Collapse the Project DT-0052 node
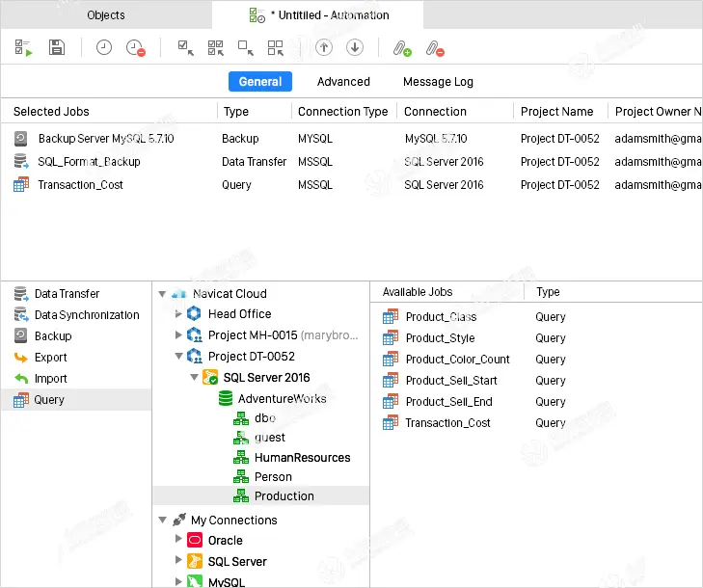This screenshot has height=588, width=703. (178, 357)
